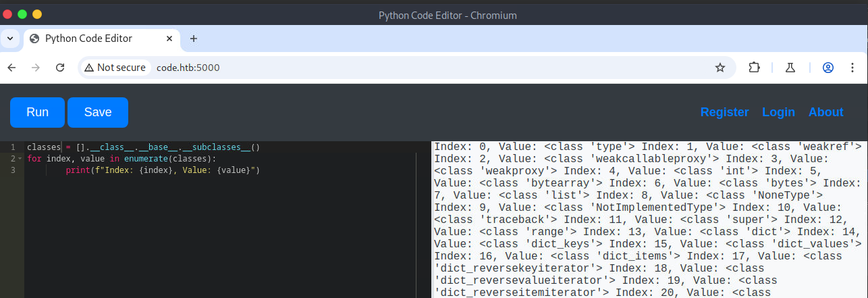This screenshot has height=298, width=868.
Task: Collapse the for loop fold arrow on line 2
Action: [x=20, y=159]
